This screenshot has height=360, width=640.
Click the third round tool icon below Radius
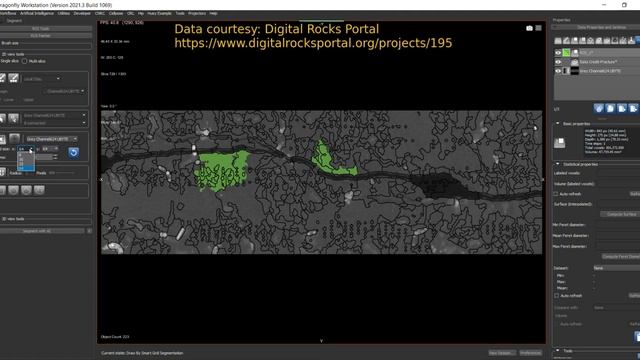[26, 190]
